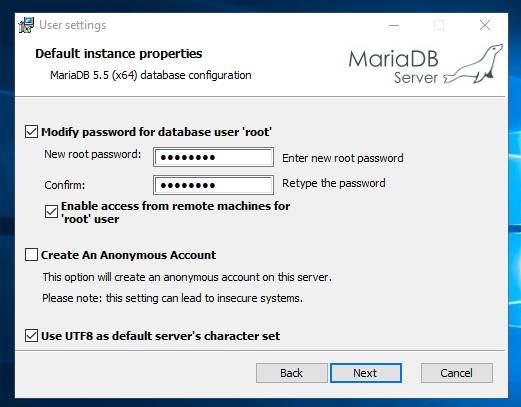Click the 'Retype the password' hint text
521x407 pixels.
pos(334,183)
